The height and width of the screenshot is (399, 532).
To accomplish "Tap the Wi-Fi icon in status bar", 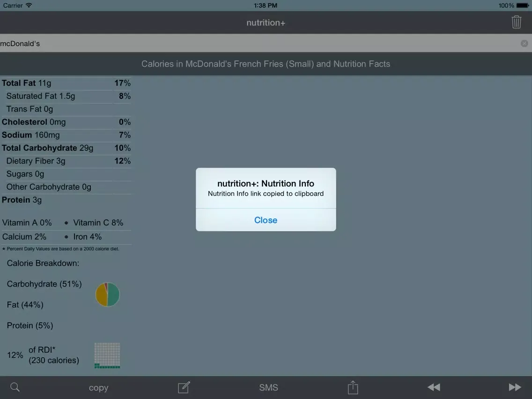I will coord(29,5).
